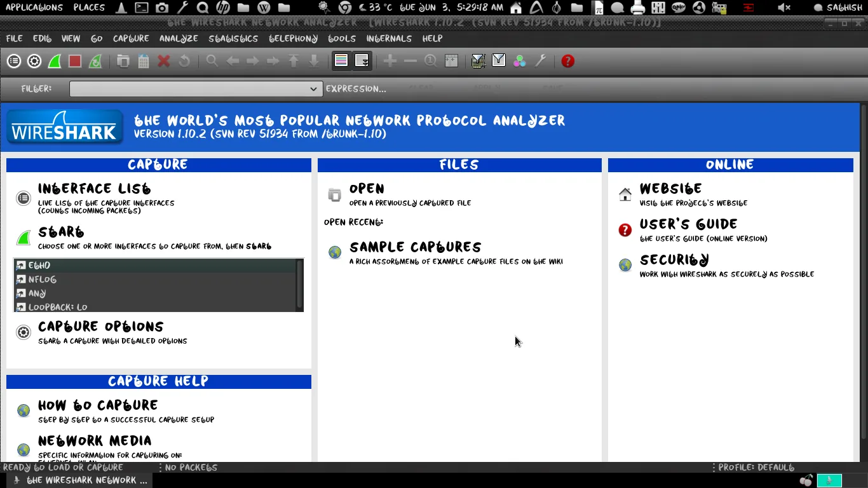
Task: Go back in packet history arrow
Action: tap(233, 61)
